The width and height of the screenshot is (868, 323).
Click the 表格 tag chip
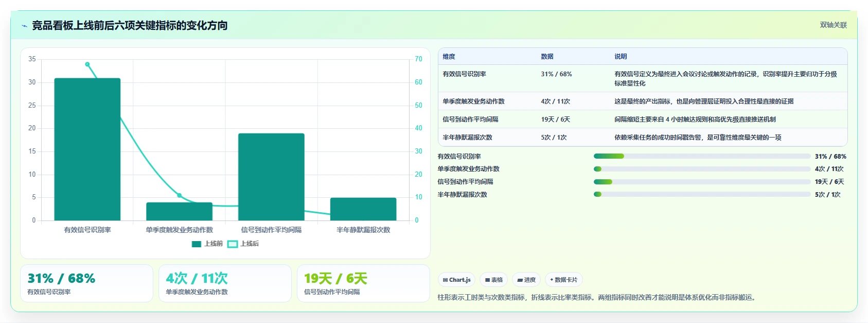pyautogui.click(x=493, y=280)
